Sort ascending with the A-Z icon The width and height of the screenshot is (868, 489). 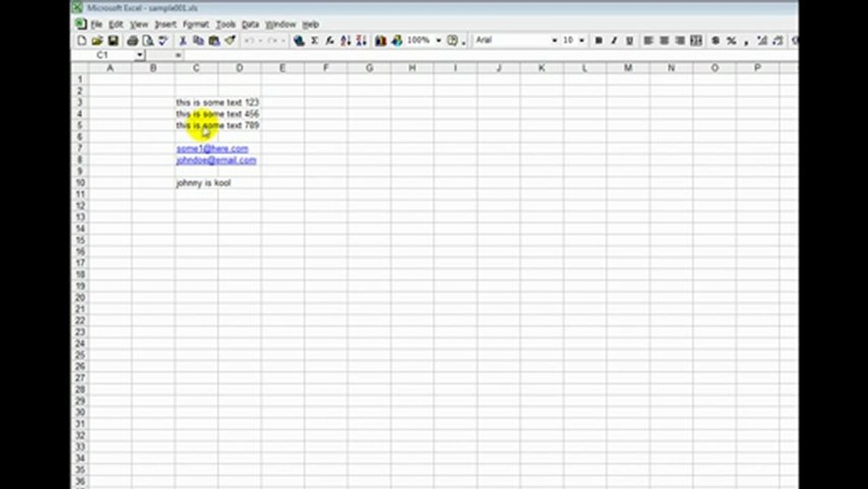(x=345, y=41)
